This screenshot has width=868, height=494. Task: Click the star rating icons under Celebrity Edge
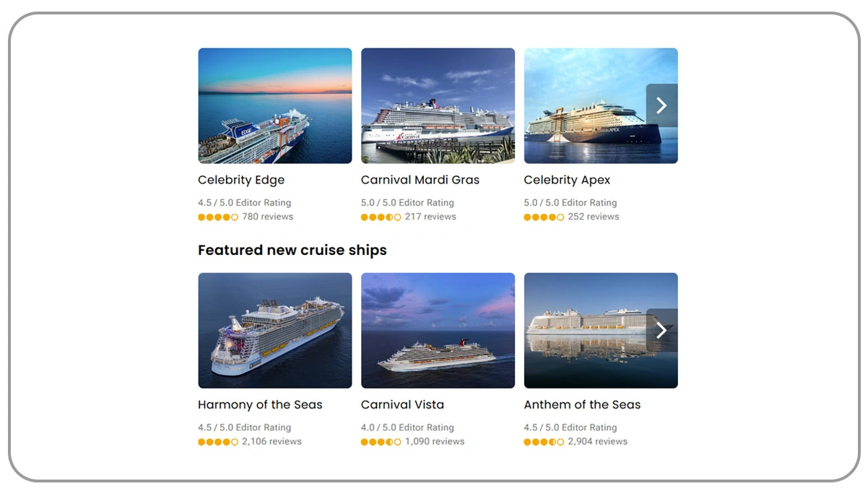[218, 217]
